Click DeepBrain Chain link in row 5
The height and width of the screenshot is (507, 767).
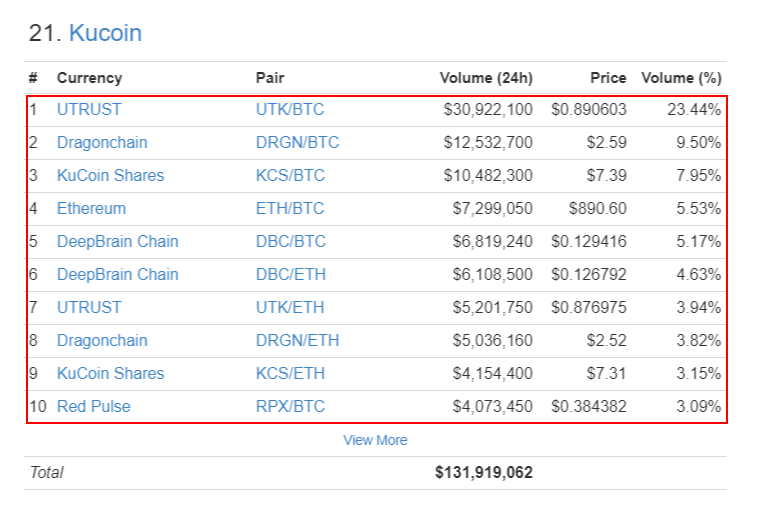pos(118,241)
